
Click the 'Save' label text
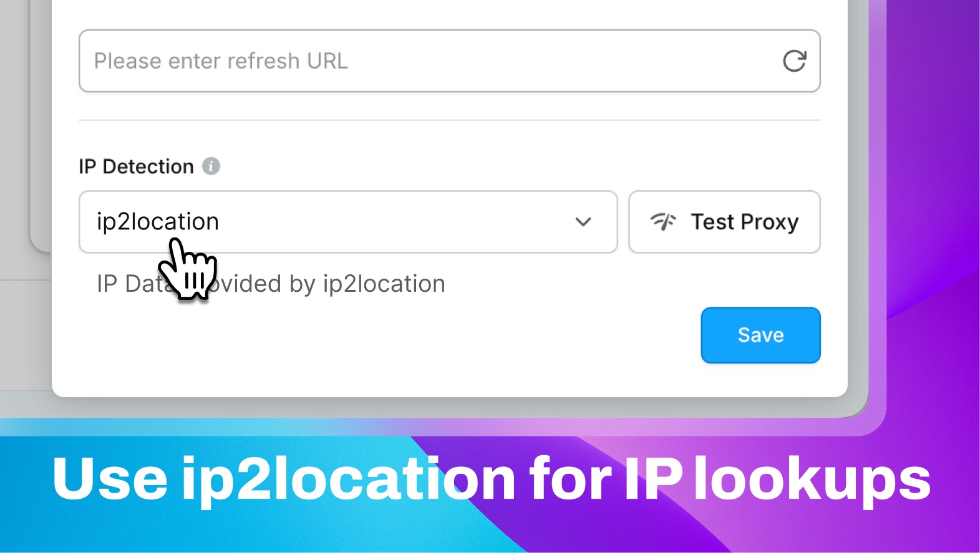click(x=760, y=335)
